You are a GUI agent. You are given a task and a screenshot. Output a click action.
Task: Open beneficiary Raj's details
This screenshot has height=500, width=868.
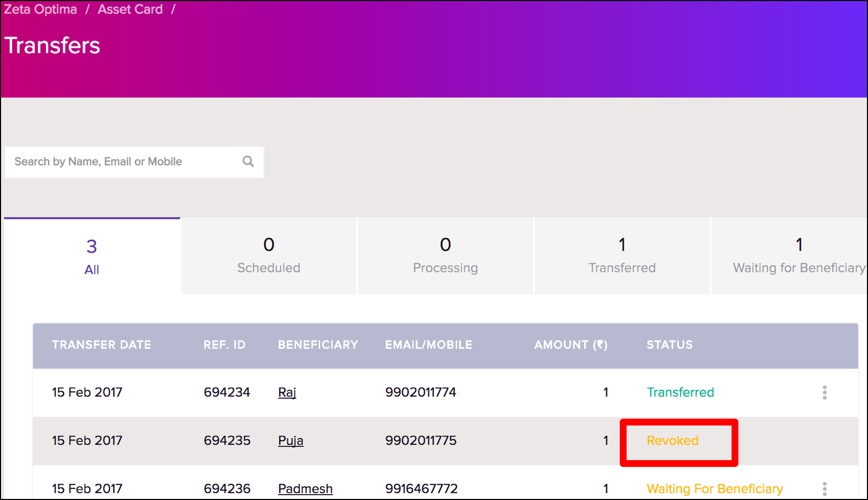point(287,392)
